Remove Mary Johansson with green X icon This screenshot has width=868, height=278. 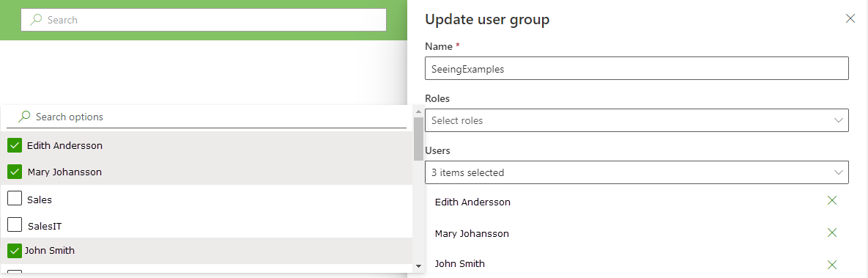click(831, 233)
